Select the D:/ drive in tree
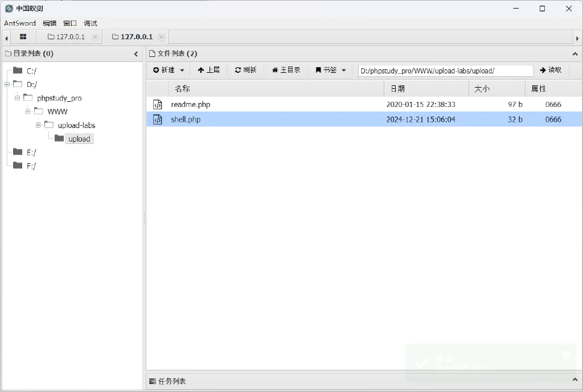This screenshot has width=583, height=392. click(x=32, y=85)
